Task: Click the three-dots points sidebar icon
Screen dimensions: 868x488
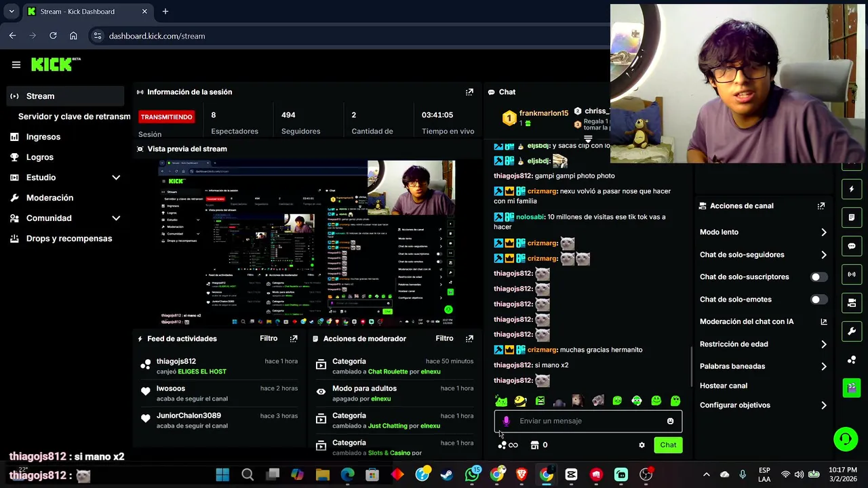Action: [x=852, y=360]
